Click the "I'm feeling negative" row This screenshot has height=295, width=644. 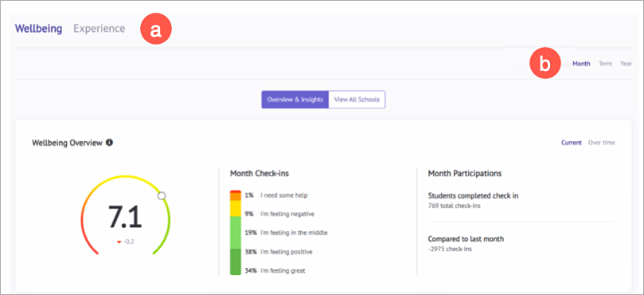pyautogui.click(x=279, y=214)
